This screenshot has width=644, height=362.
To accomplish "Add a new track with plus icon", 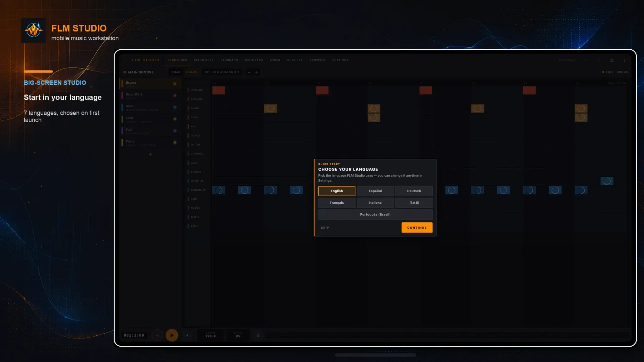I will pyautogui.click(x=150, y=154).
